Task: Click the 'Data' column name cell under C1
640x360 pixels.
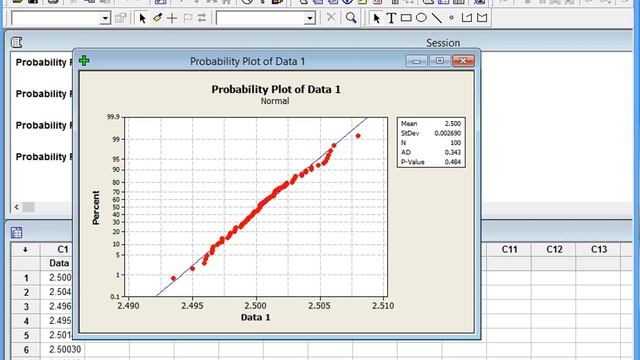Action: tap(58, 263)
